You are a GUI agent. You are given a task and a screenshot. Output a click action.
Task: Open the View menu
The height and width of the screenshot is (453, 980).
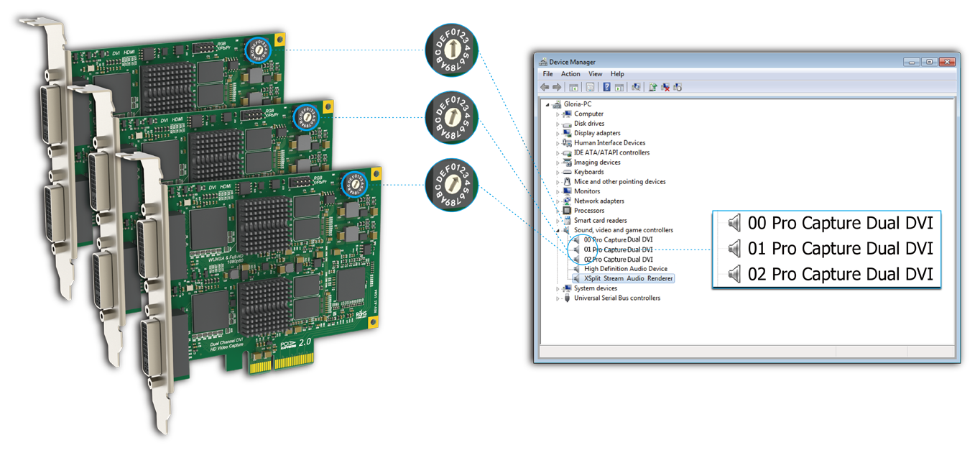point(596,74)
